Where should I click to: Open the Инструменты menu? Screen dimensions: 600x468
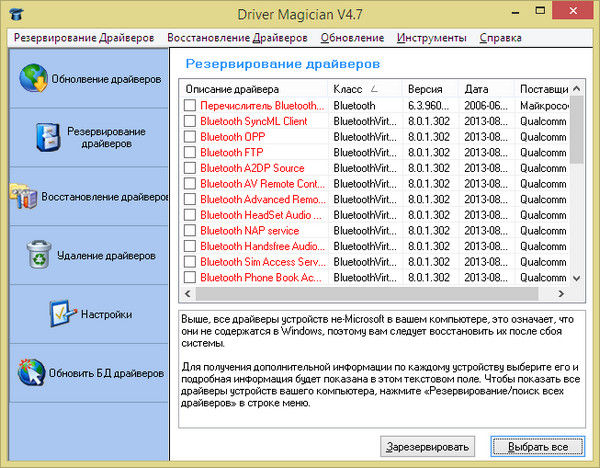coord(431,38)
